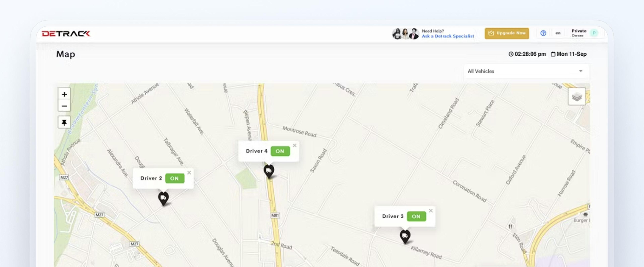Click the specialist team photo
This screenshot has height=267, width=644.
(x=406, y=34)
